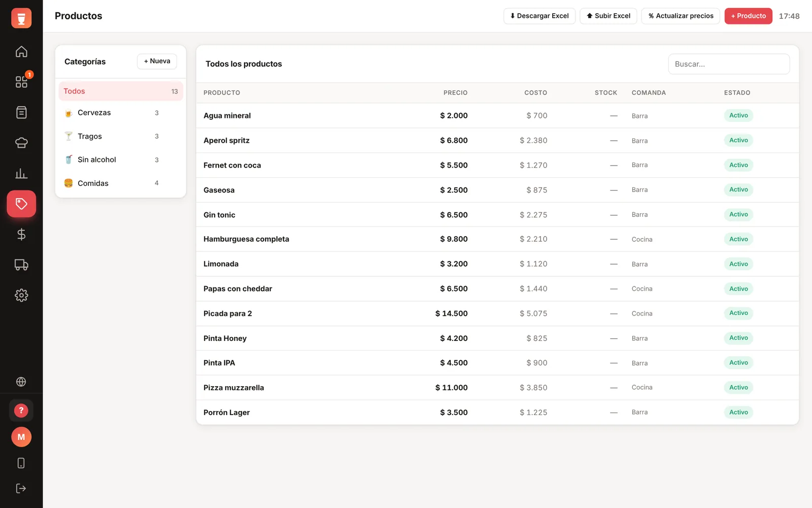The height and width of the screenshot is (508, 812).
Task: Click the Pinta IPA product name
Action: point(219,363)
